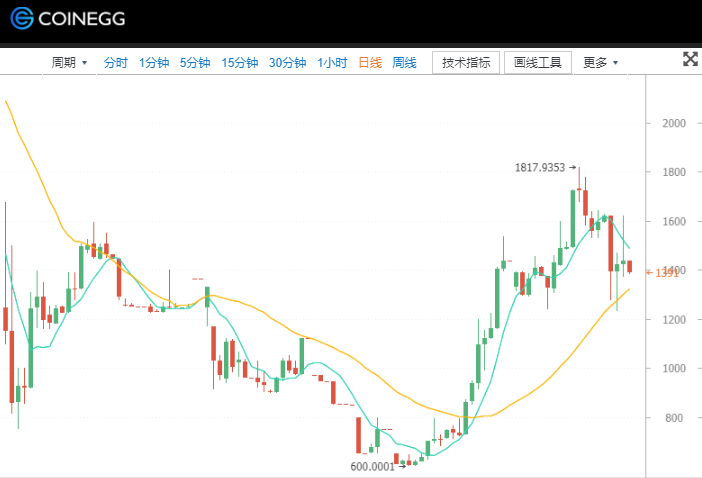Expand the 更多 more menu
This screenshot has width=702, height=478.
[x=600, y=63]
